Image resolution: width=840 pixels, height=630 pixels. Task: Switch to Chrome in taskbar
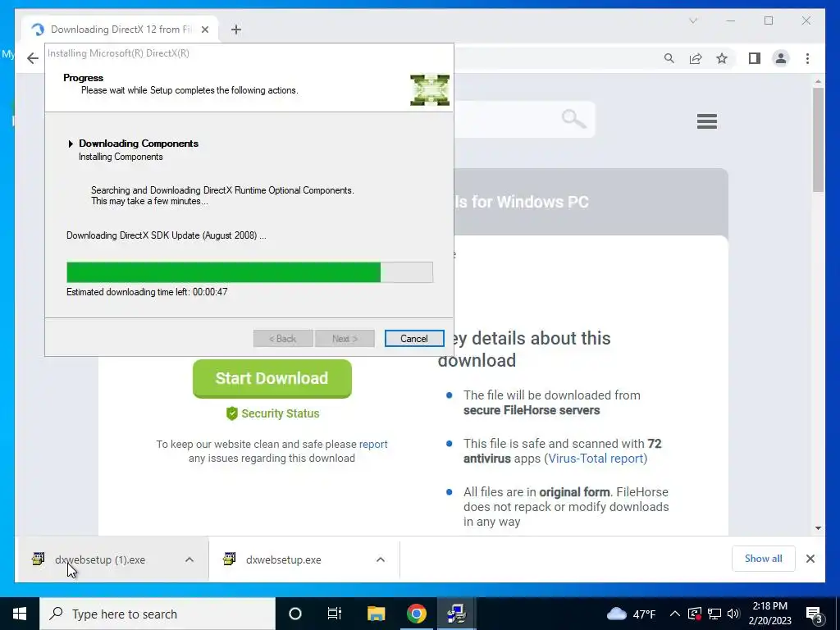tap(416, 614)
